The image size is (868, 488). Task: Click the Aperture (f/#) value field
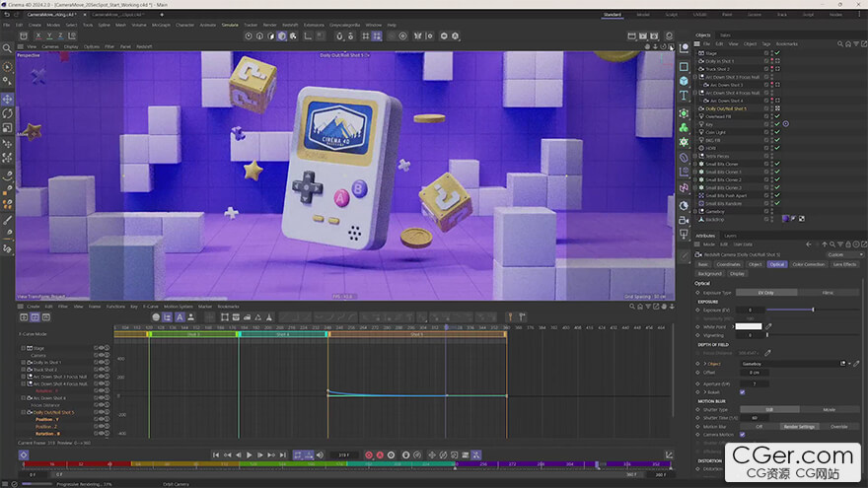[754, 383]
